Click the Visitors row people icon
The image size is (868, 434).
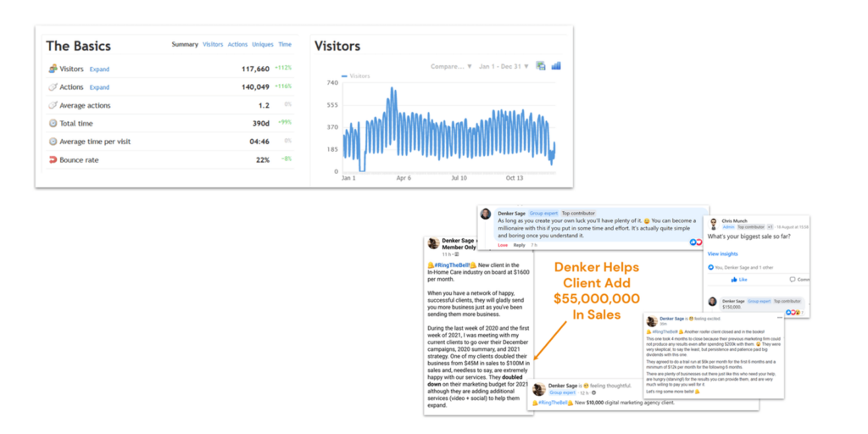(x=53, y=69)
